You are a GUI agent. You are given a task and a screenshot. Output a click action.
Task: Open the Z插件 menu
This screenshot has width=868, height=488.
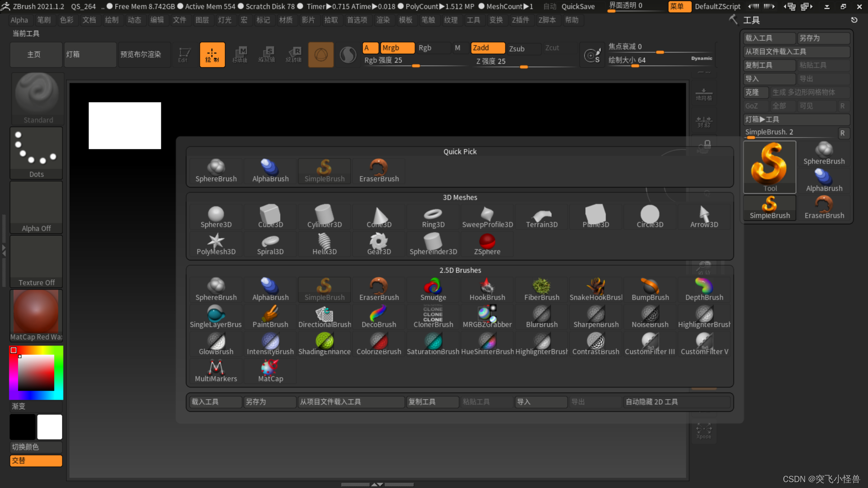click(521, 20)
